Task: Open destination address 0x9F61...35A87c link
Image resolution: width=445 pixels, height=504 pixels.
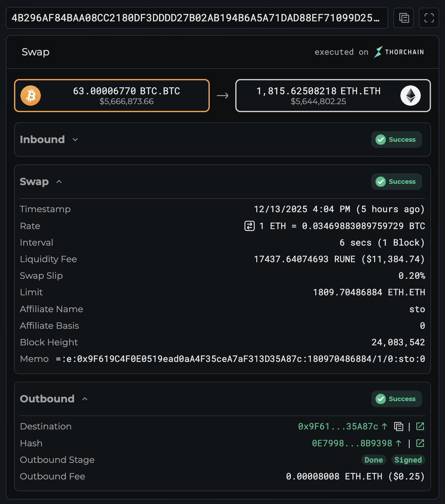Action: pyautogui.click(x=342, y=426)
